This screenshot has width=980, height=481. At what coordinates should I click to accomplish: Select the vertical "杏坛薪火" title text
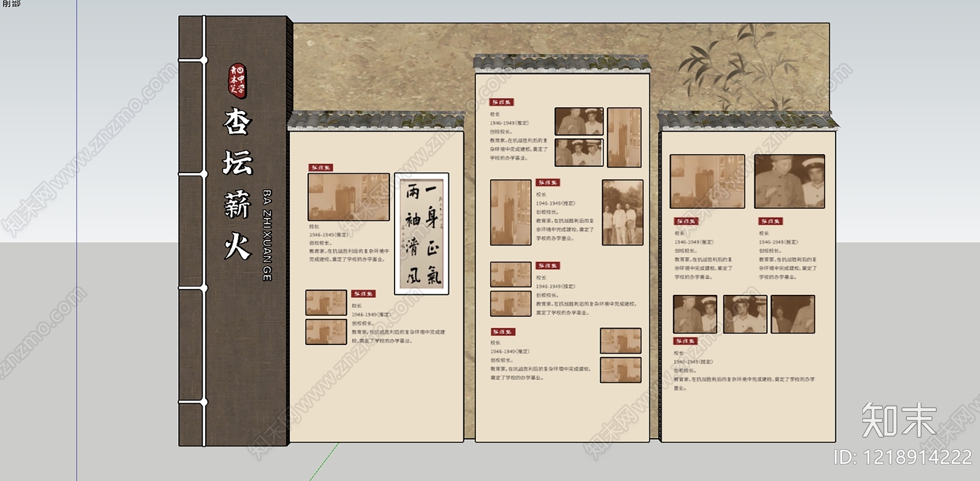pos(237,184)
